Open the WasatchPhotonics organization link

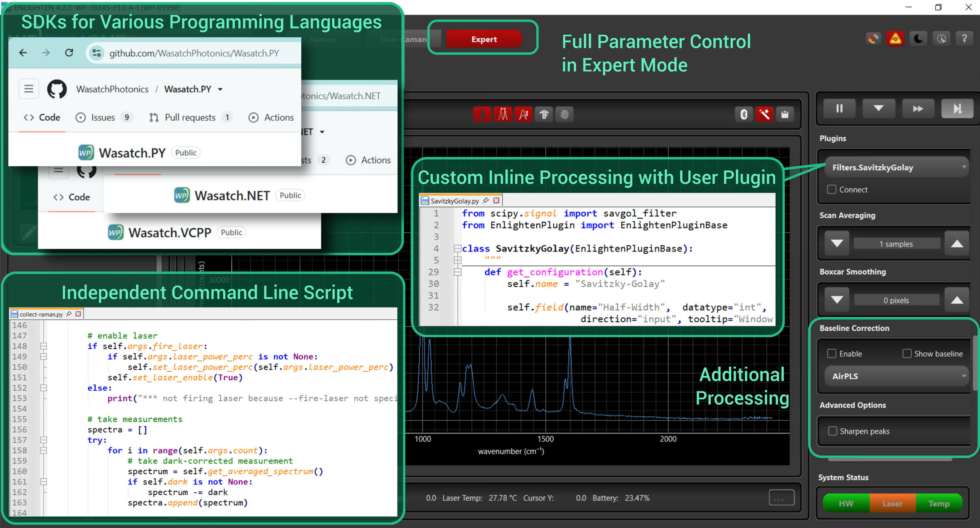(112, 89)
